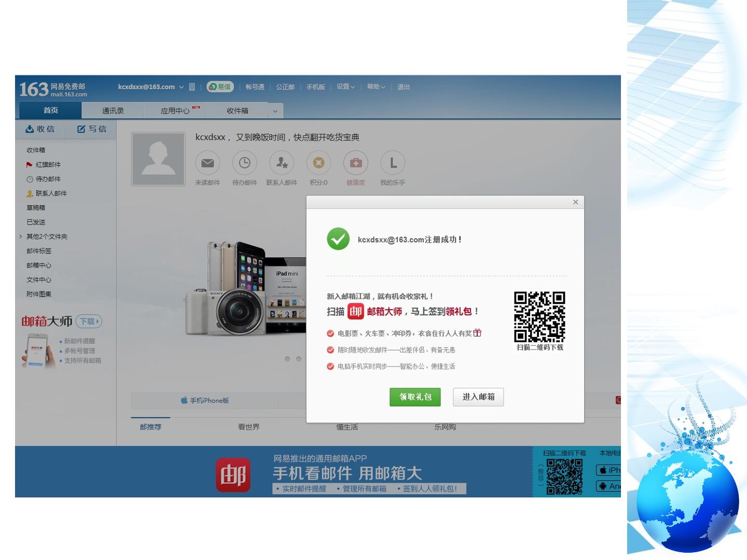Click the mobile phone icon beside email address

pyautogui.click(x=192, y=87)
